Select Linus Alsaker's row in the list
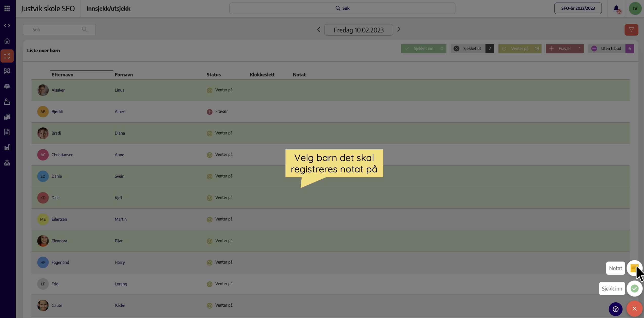The image size is (644, 318). 330,90
